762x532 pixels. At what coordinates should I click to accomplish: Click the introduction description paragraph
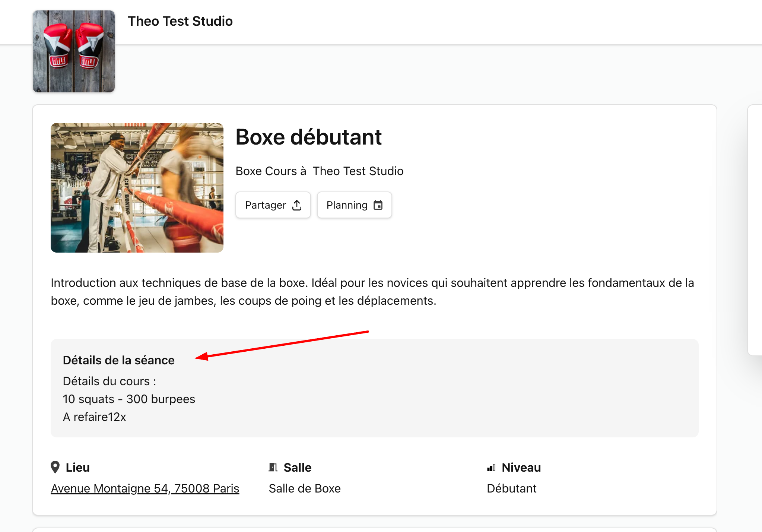coord(372,292)
